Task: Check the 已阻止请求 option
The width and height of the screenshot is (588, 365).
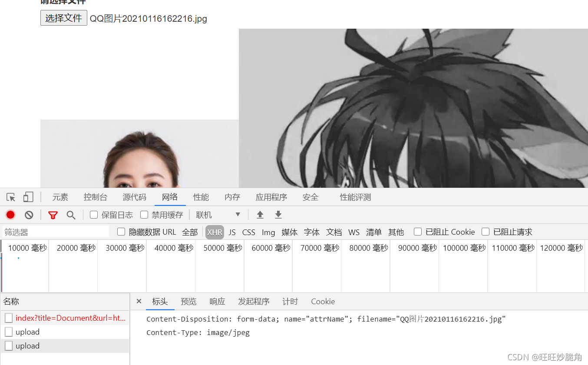Action: pyautogui.click(x=486, y=232)
